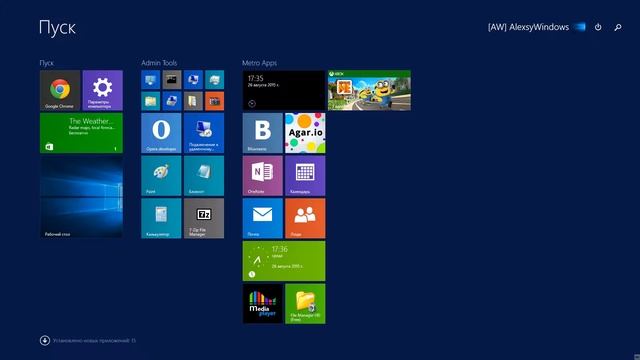This screenshot has height=360, width=640.
Task: Launch the small gray Command Prompt tile
Action: (172, 80)
